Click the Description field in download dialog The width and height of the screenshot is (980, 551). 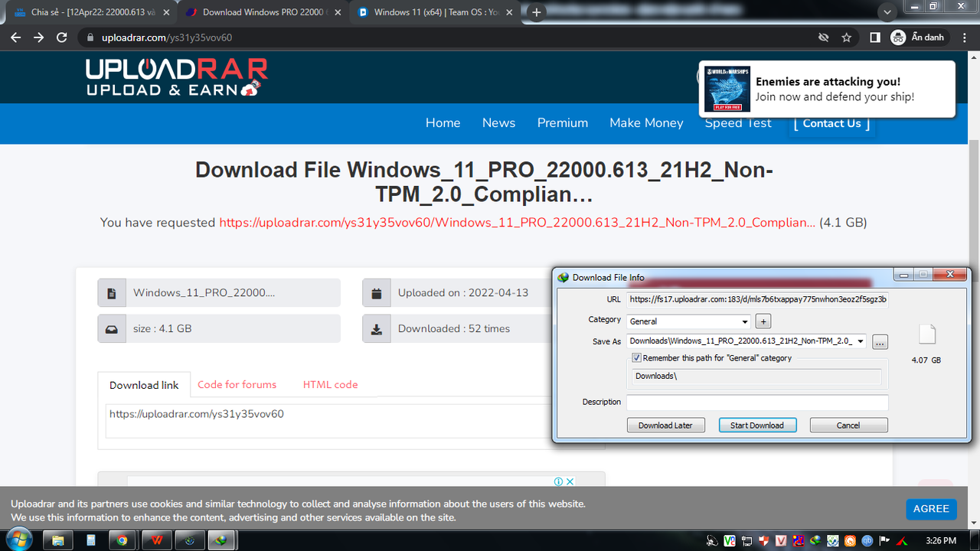pyautogui.click(x=757, y=403)
